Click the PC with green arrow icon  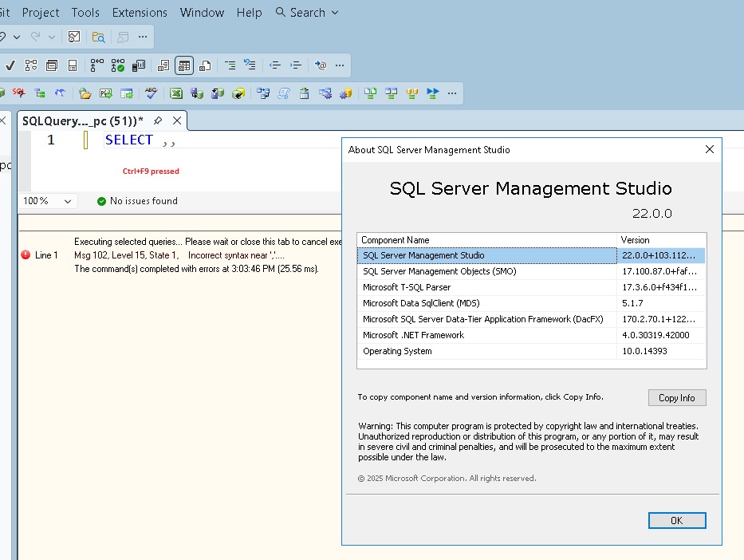tap(106, 93)
